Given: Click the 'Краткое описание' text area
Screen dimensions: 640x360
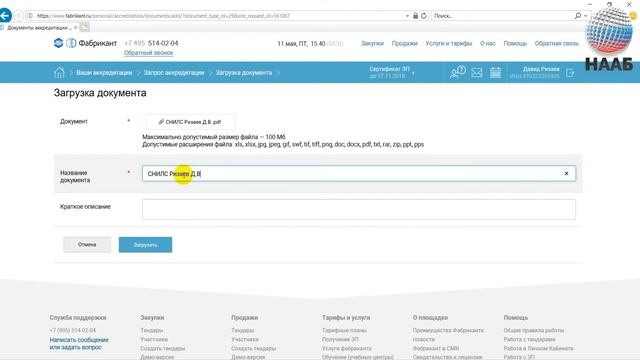Looking at the screenshot, I should click(359, 209).
